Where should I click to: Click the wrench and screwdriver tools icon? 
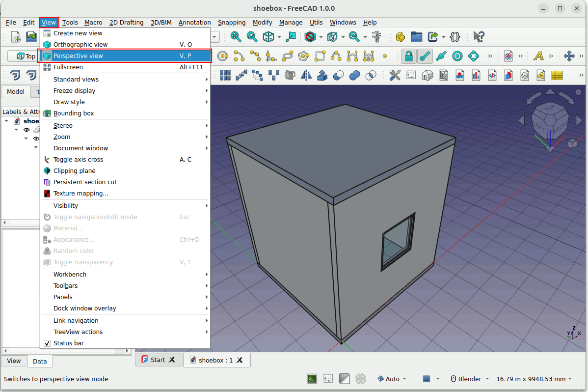pyautogui.click(x=395, y=75)
